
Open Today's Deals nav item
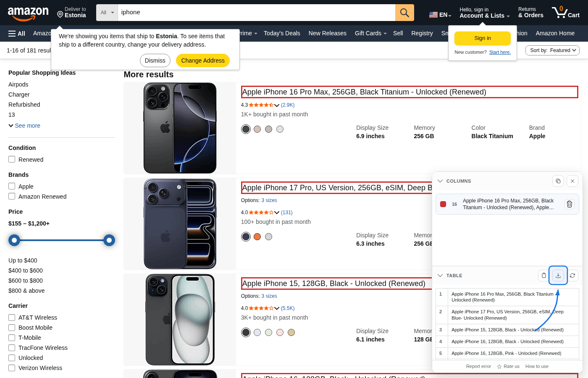pos(282,34)
